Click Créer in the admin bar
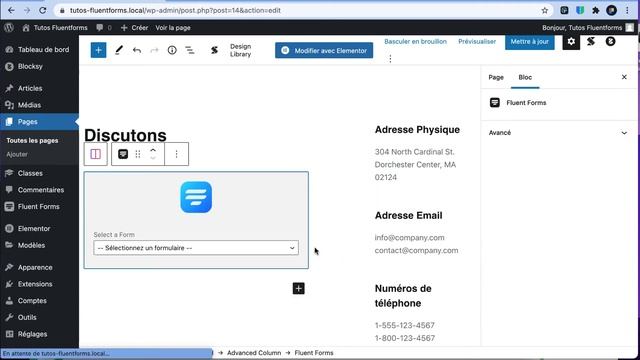The width and height of the screenshot is (640, 360). (x=135, y=28)
